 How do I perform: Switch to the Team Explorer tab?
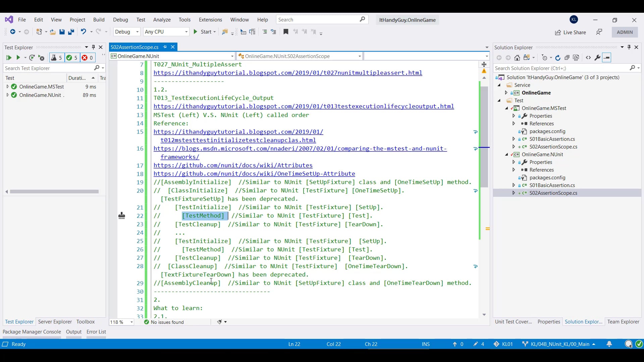623,322
